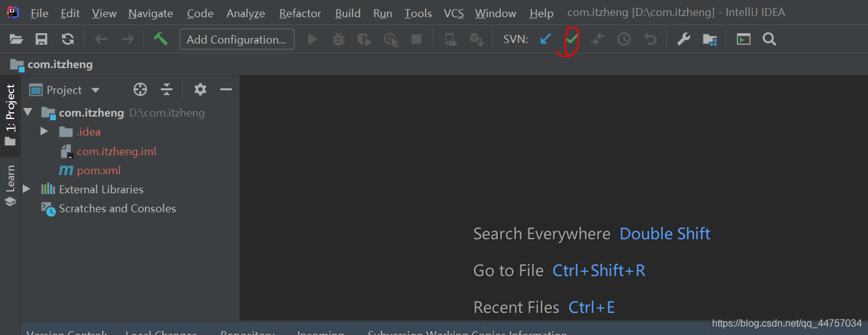The height and width of the screenshot is (335, 868).
Task: Click the Save All disk icon
Action: click(x=42, y=39)
